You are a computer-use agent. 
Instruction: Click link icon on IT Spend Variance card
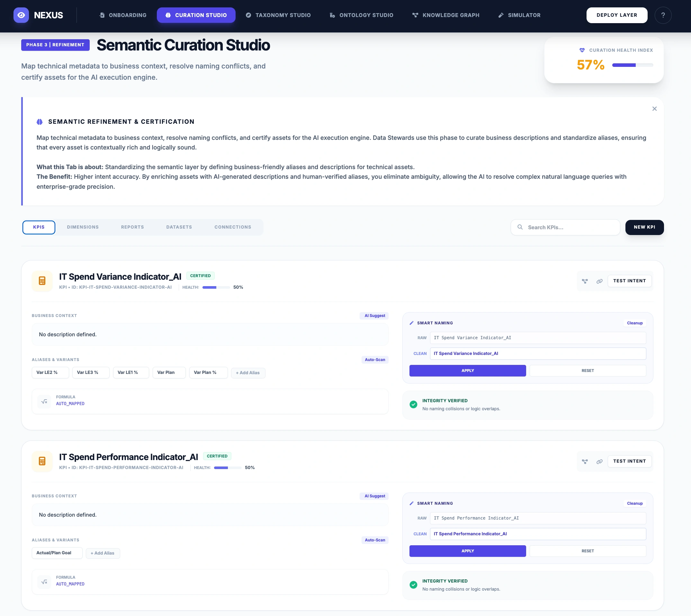tap(599, 281)
